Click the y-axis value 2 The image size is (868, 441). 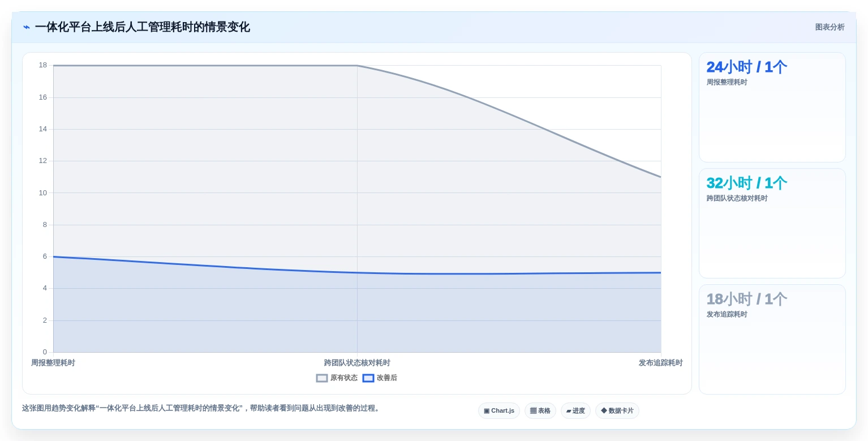click(x=45, y=320)
